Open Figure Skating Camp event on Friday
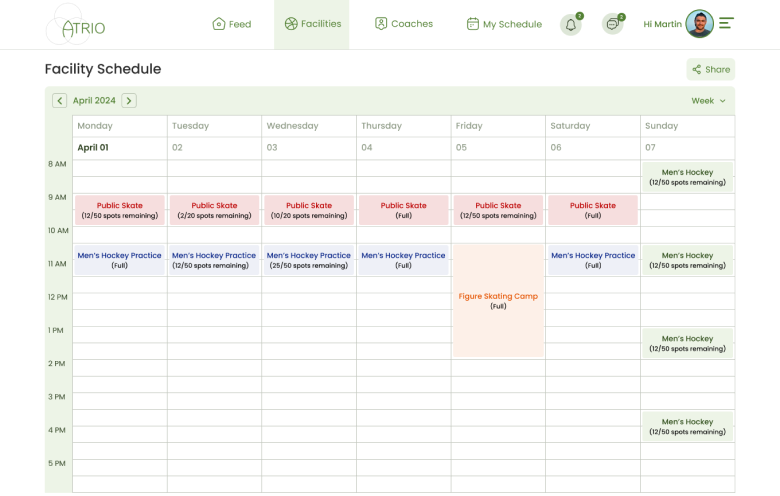780x496 pixels. point(498,301)
